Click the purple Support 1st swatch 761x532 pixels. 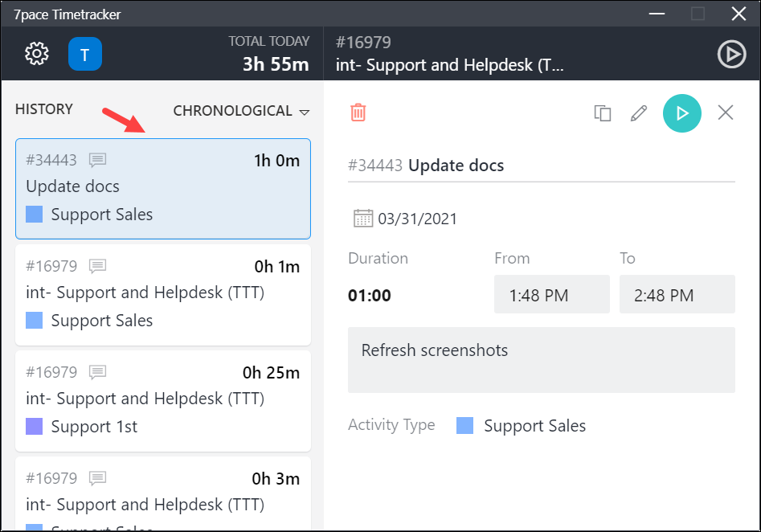[34, 426]
